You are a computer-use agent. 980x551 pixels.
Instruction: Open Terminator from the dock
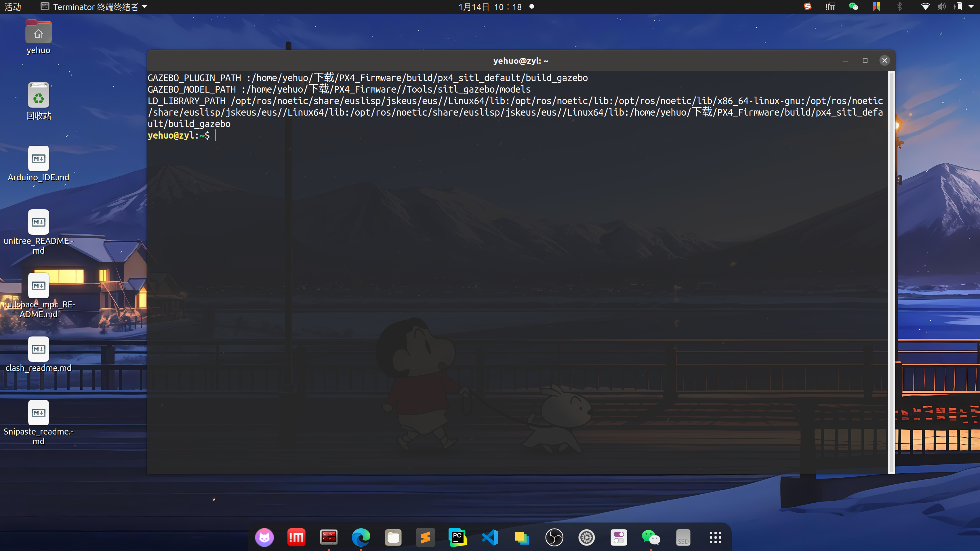point(328,537)
